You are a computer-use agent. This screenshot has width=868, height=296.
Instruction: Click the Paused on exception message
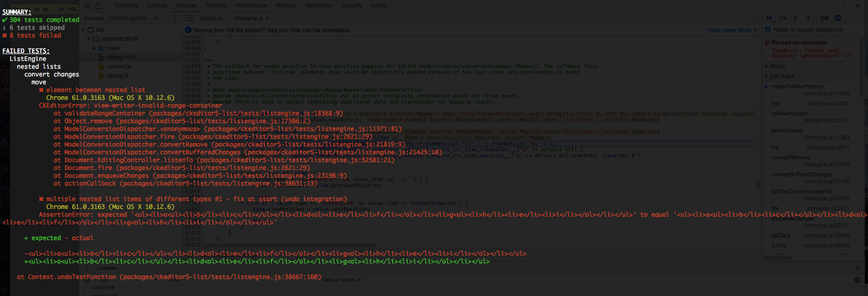[x=799, y=43]
